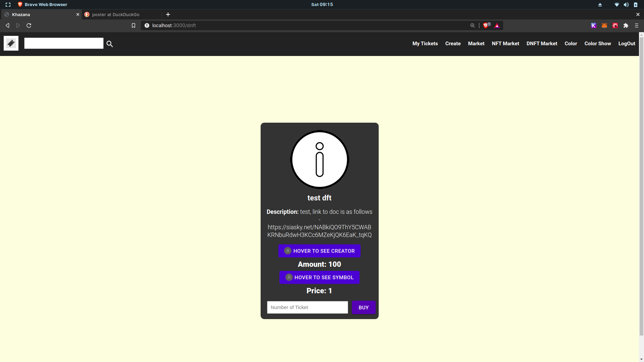Open the system volume control
This screenshot has width=644, height=362.
[x=626, y=5]
